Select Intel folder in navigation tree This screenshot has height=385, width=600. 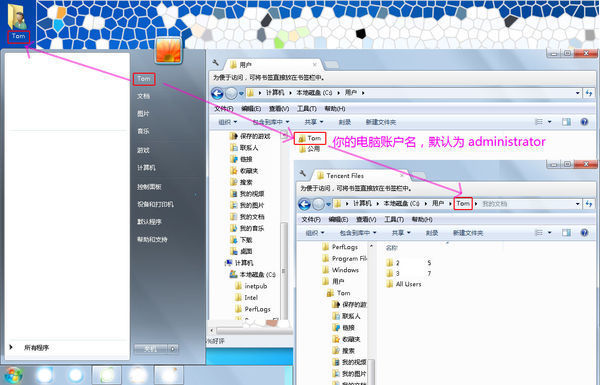pyautogui.click(x=246, y=297)
